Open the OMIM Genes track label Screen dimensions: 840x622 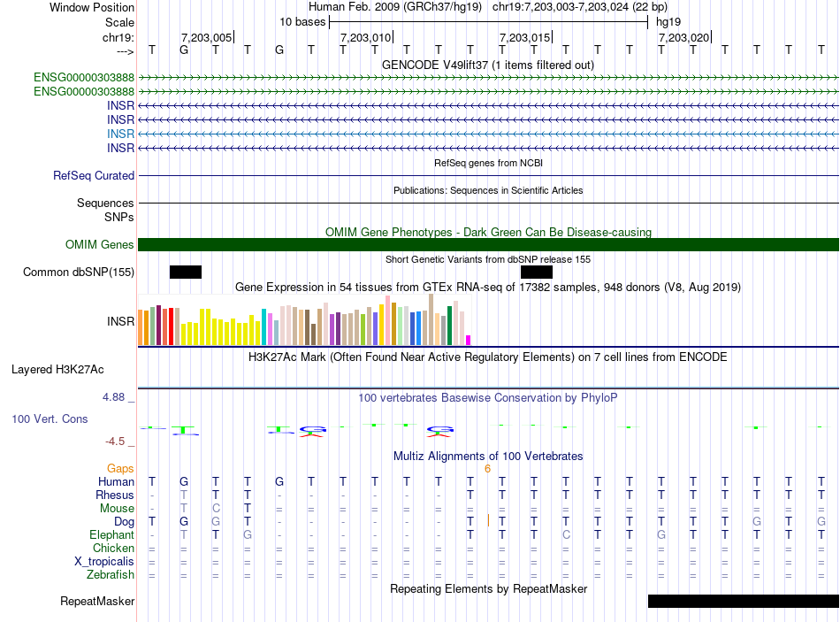(x=100, y=244)
